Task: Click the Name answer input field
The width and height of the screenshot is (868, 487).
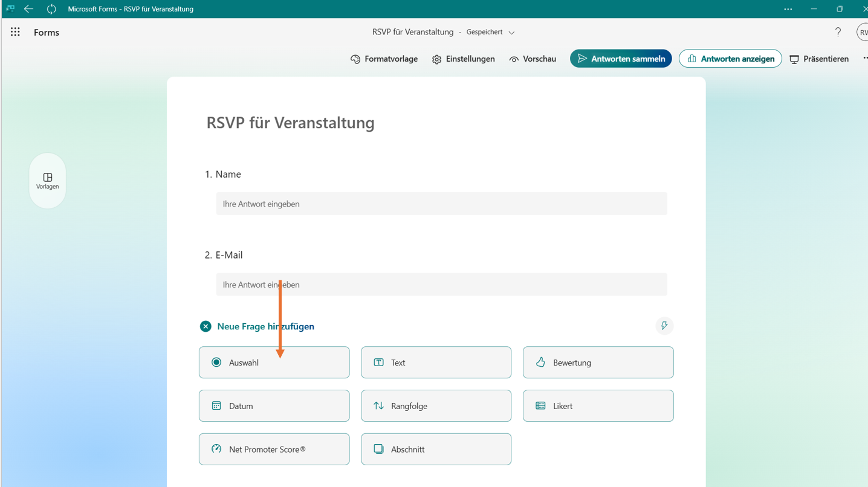Action: pyautogui.click(x=441, y=204)
